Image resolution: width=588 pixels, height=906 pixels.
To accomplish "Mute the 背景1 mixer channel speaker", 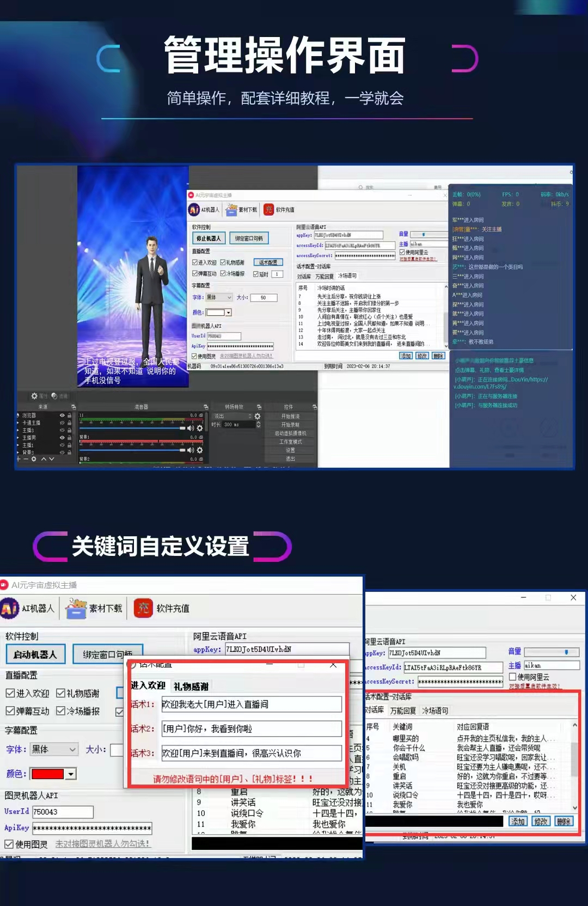I will (190, 450).
